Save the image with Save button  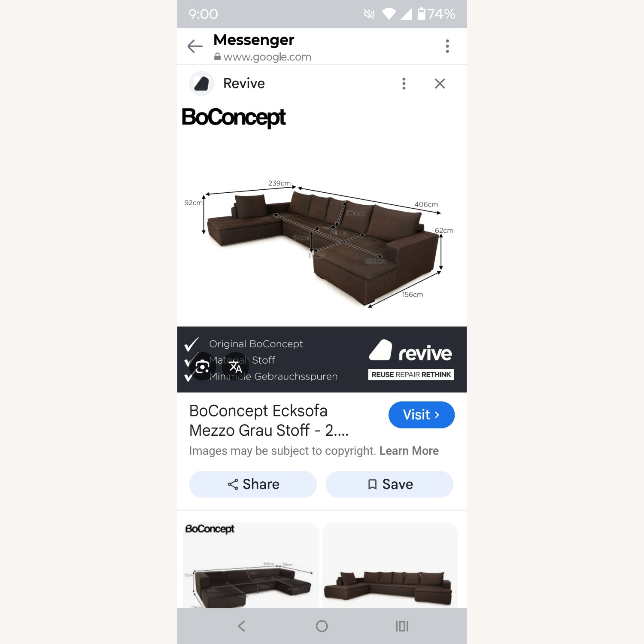[389, 484]
